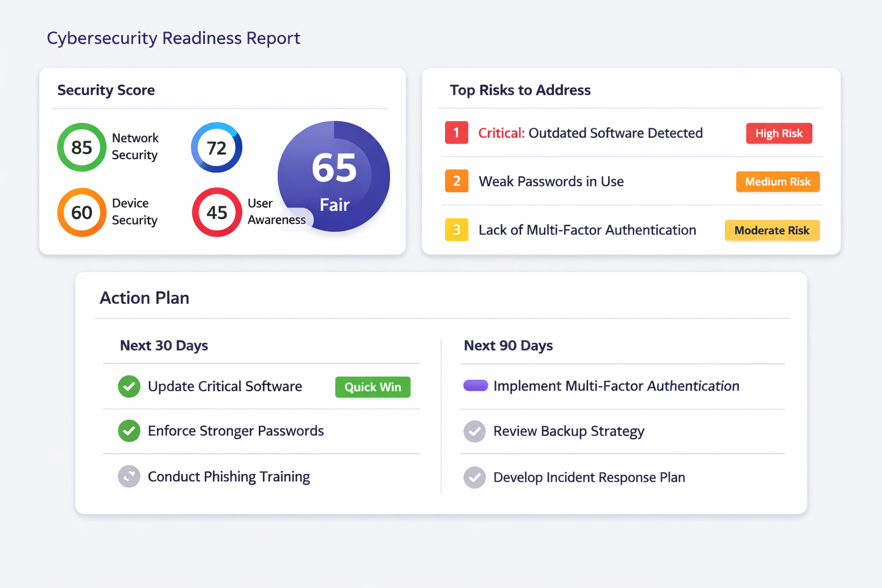Uncheck Enforce Stronger Passwords task
This screenshot has height=588, width=882.
[x=129, y=431]
